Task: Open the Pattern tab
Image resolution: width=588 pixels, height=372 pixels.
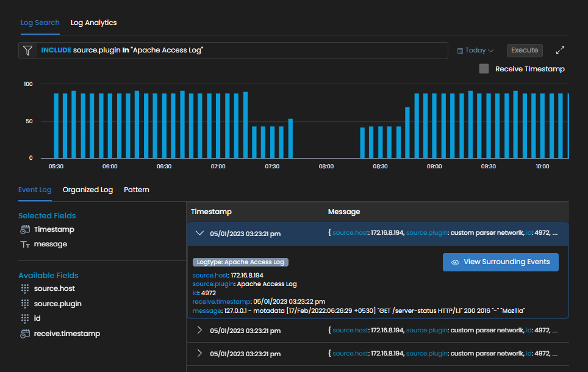Action: pos(137,190)
